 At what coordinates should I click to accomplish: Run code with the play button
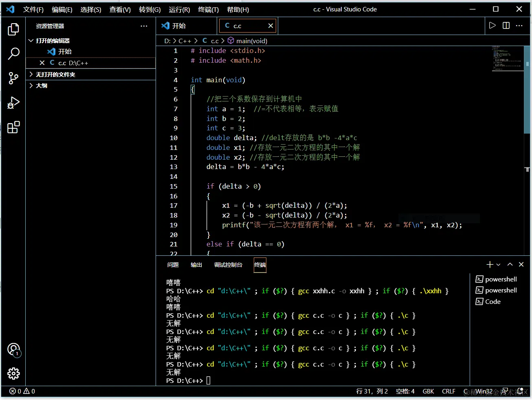click(492, 26)
